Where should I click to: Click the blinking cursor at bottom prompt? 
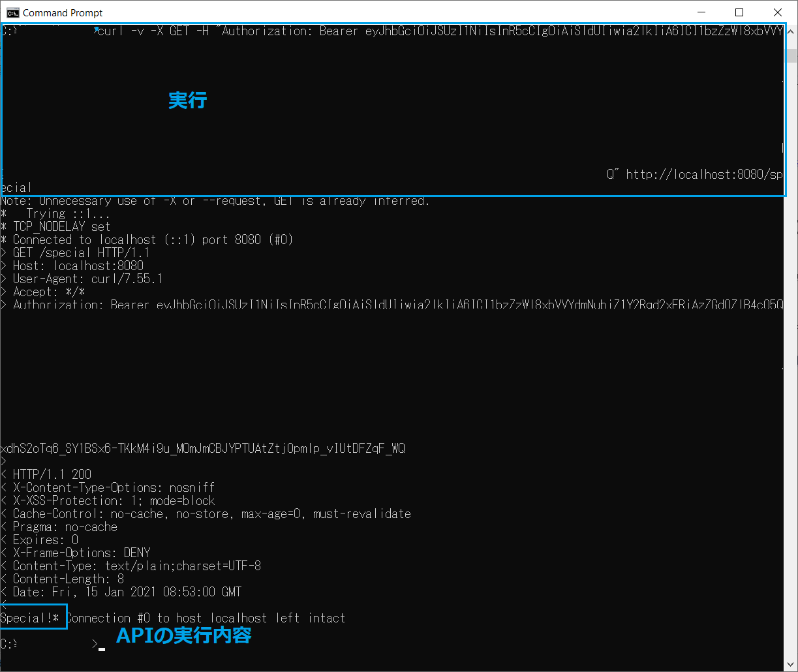pyautogui.click(x=101, y=649)
